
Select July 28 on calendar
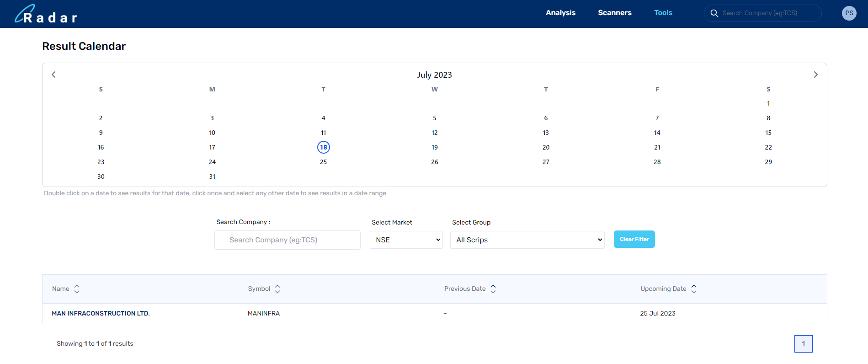pos(657,162)
